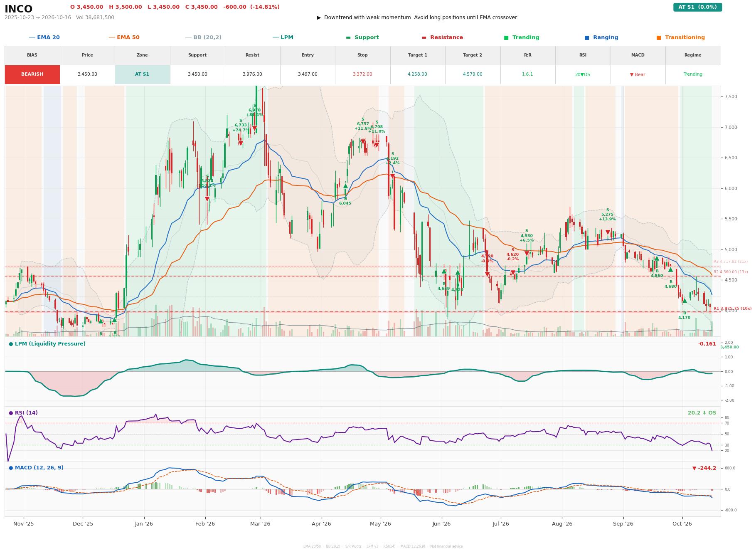Click the Mar '26 time axis label
Screen dimensions: 756x553
tap(260, 524)
